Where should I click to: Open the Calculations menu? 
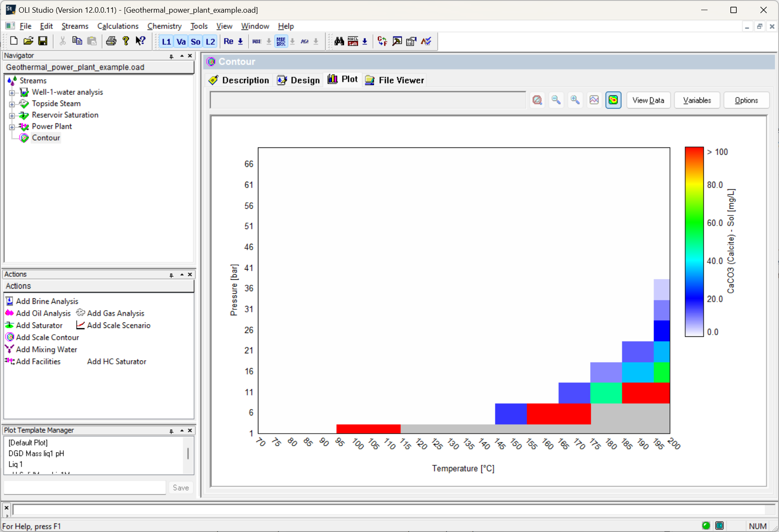pyautogui.click(x=118, y=26)
